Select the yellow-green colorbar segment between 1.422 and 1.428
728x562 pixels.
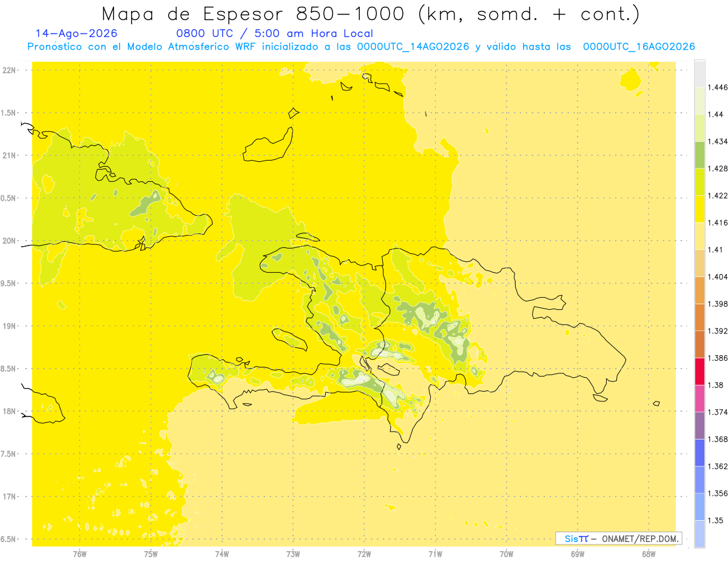tap(699, 182)
